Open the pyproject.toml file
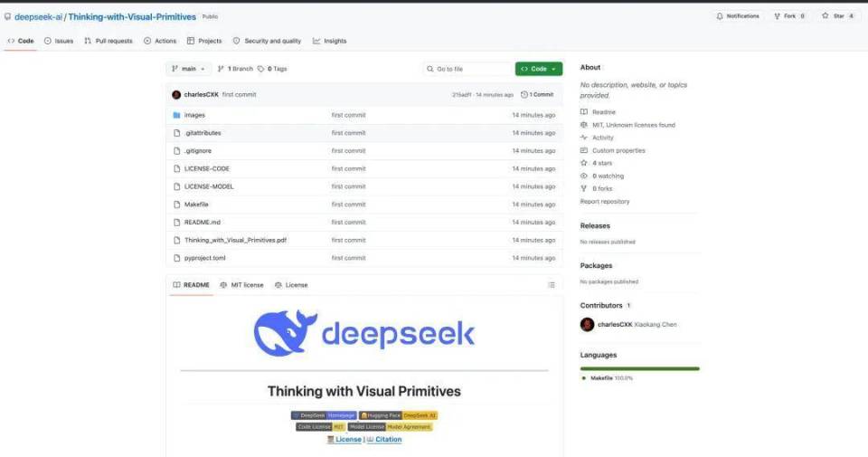 coord(205,258)
